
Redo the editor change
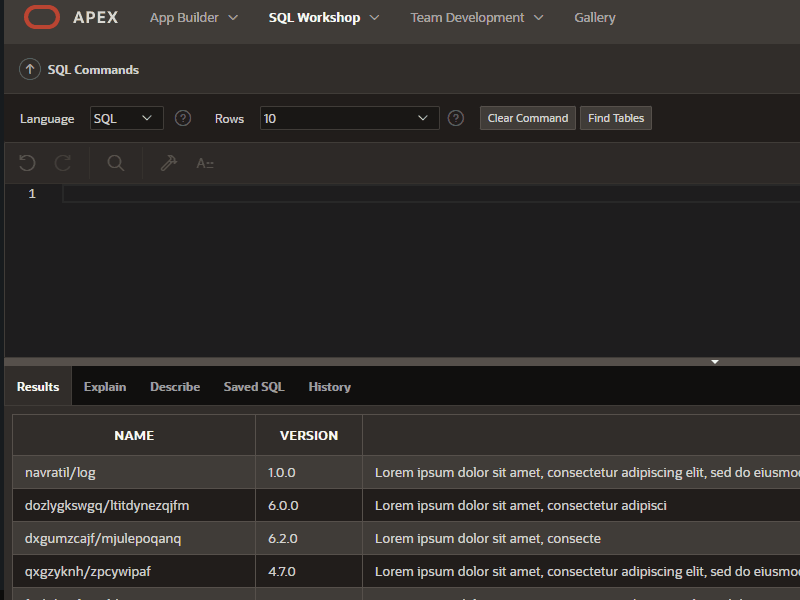point(63,163)
